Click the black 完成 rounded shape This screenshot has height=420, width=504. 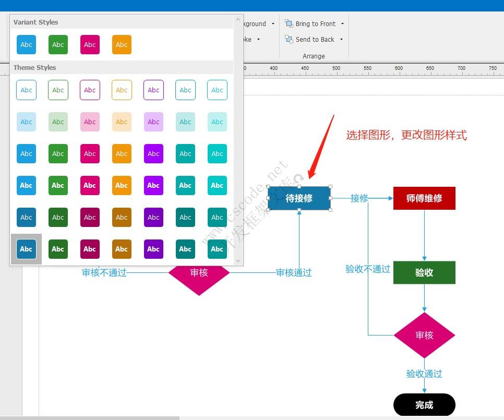coord(424,405)
